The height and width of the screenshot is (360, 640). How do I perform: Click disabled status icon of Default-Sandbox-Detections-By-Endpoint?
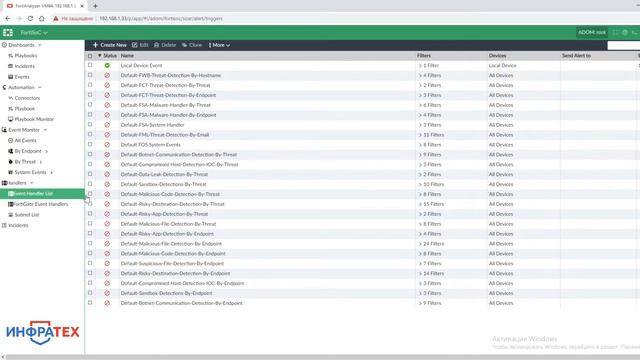[x=107, y=293]
